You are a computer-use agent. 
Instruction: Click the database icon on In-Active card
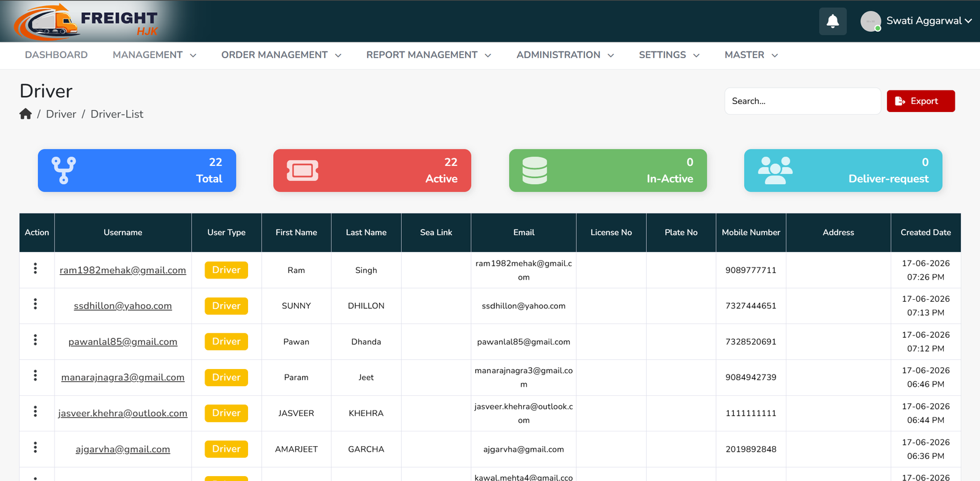[x=535, y=171]
